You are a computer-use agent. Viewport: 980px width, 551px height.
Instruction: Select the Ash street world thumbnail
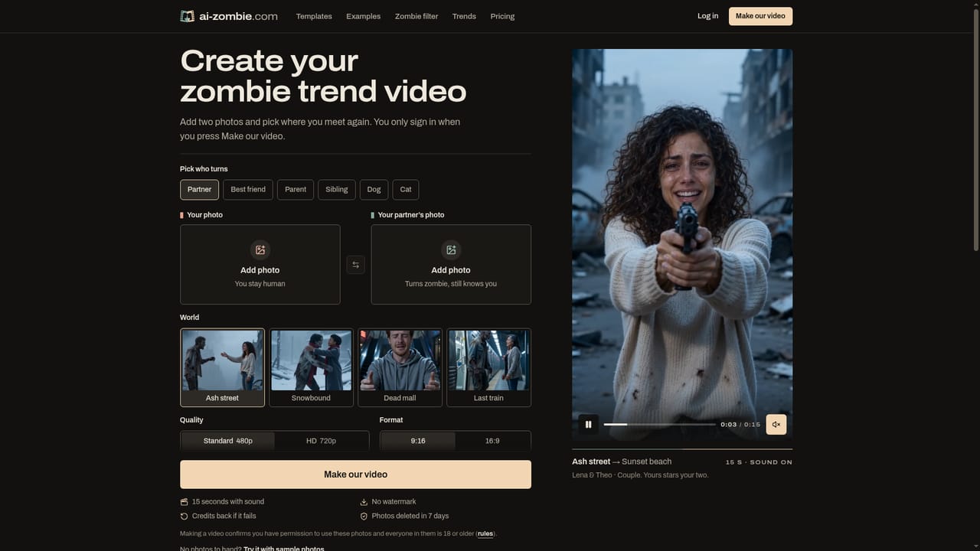pos(222,367)
